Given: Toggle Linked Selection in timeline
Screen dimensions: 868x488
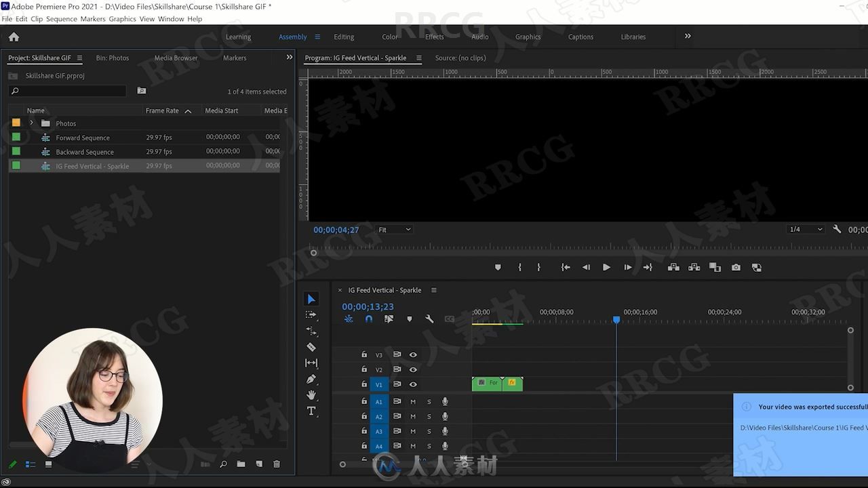Looking at the screenshot, I should (389, 319).
